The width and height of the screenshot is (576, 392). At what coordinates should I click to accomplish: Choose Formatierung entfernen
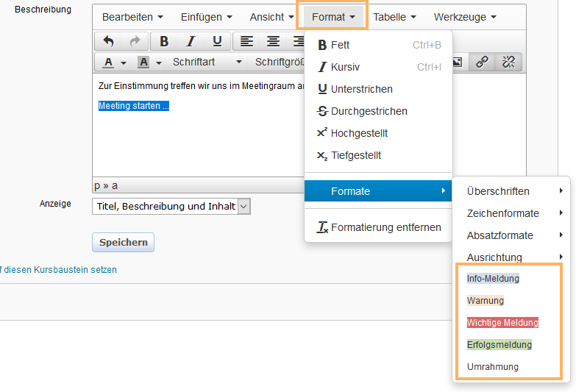tap(378, 227)
